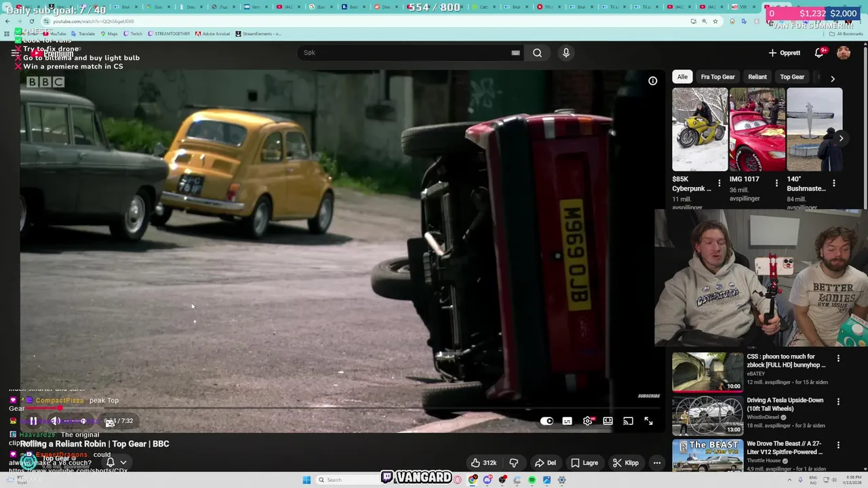The width and height of the screenshot is (868, 488).
Task: Open the Adobe Acrobat bookmark
Action: 212,33
